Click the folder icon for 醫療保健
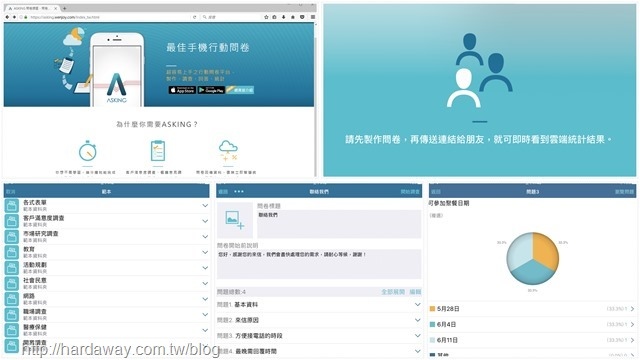The height and width of the screenshot is (360, 640). (x=12, y=330)
